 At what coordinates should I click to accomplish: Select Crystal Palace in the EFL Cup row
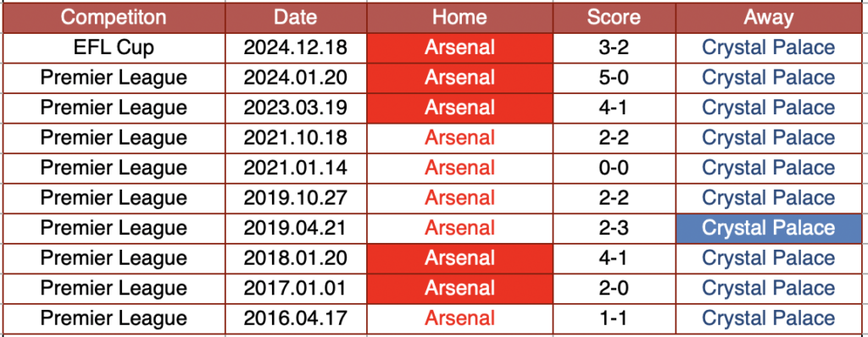click(x=768, y=48)
